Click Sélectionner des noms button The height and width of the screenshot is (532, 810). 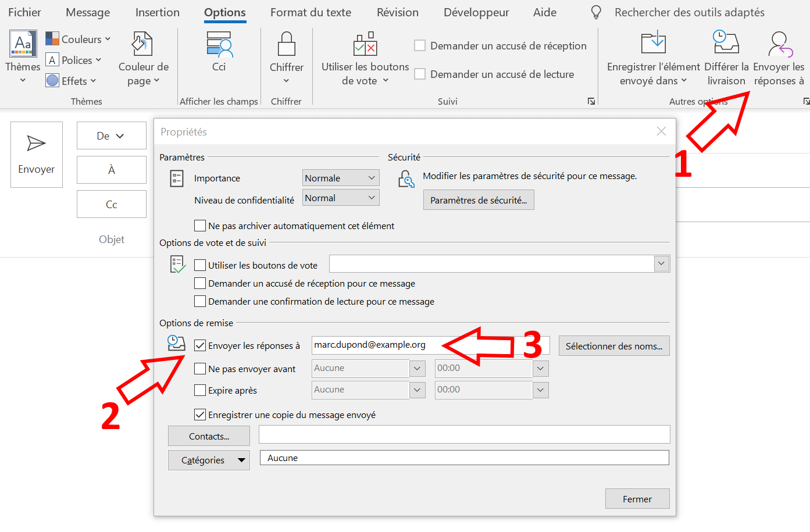[x=614, y=346]
